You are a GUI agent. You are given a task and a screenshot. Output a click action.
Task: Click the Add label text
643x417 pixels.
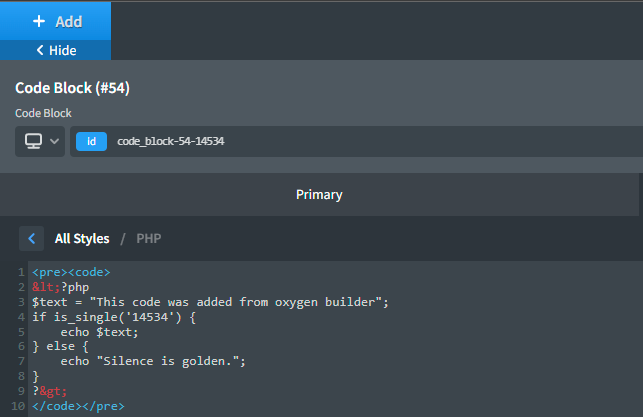[x=69, y=22]
